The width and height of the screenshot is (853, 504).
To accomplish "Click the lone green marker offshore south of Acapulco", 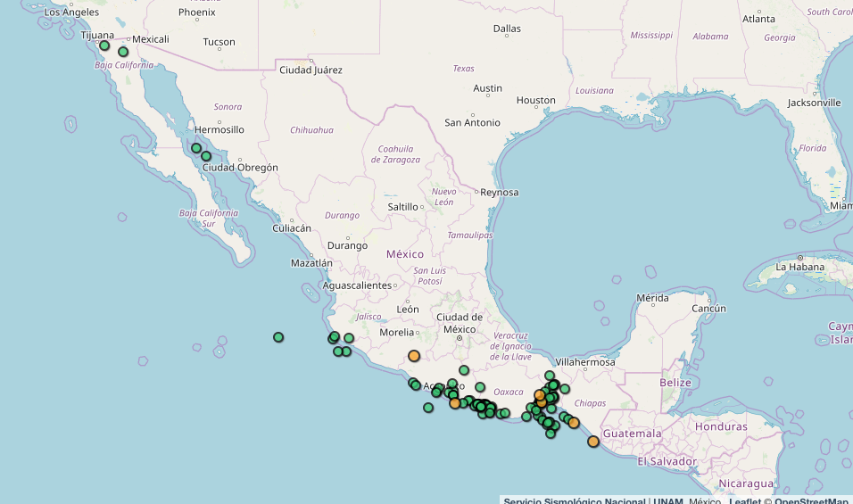I will click(x=428, y=408).
